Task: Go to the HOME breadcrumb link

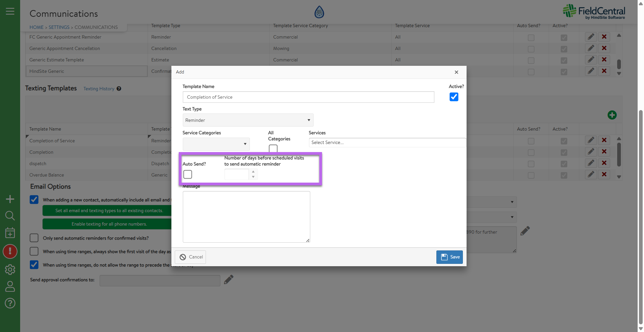Action: pyautogui.click(x=36, y=27)
